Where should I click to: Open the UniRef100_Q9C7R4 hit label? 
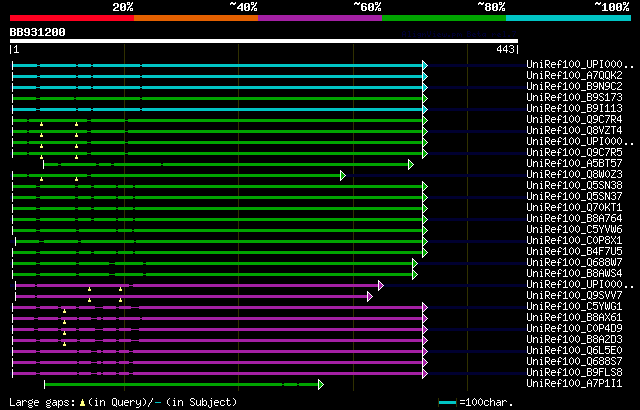pyautogui.click(x=574, y=120)
